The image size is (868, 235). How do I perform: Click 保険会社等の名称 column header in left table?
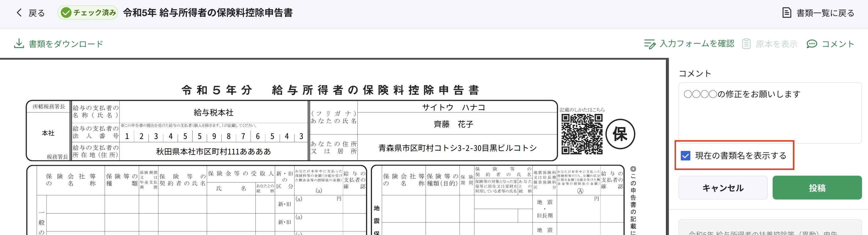[71, 180]
